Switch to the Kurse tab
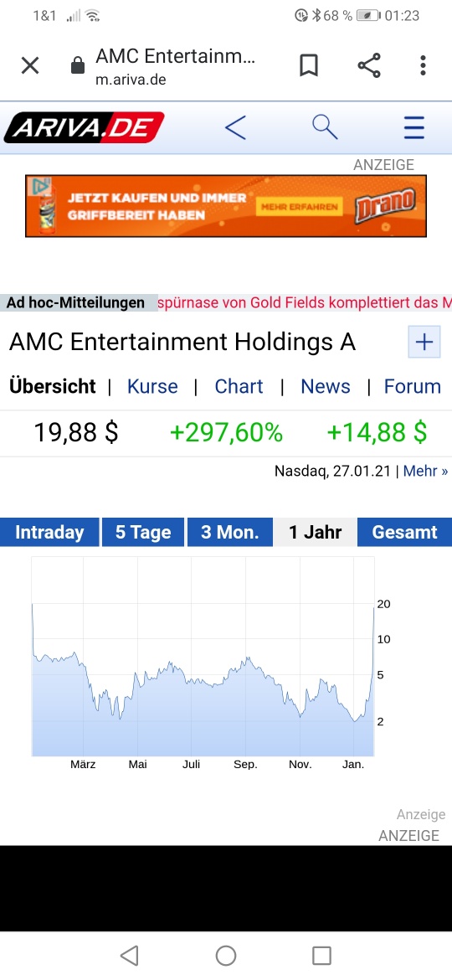Screen dimensions: 452x980 [152, 386]
